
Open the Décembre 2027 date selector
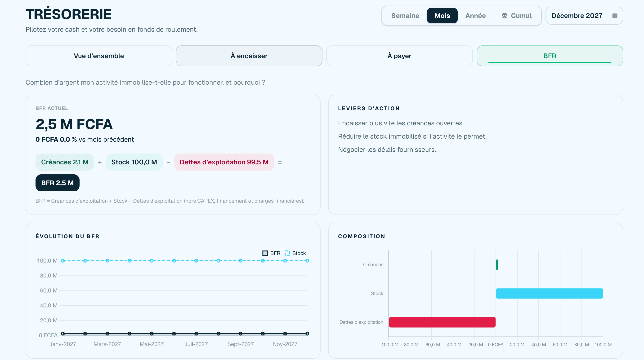coord(584,16)
